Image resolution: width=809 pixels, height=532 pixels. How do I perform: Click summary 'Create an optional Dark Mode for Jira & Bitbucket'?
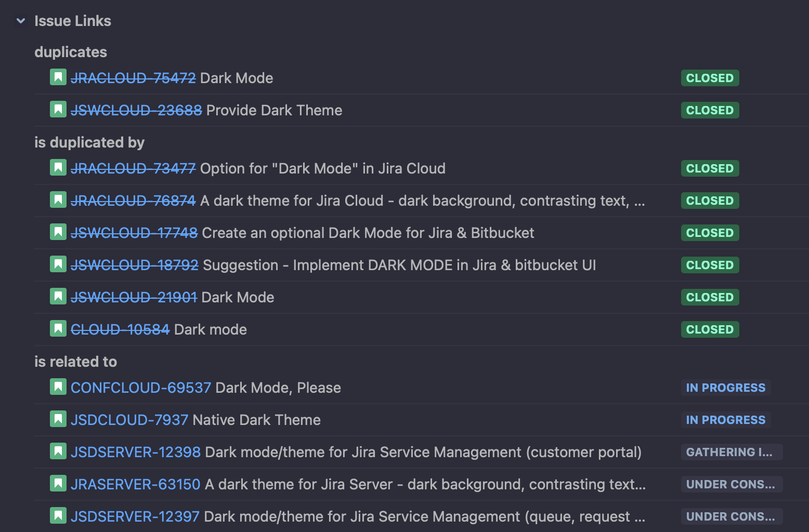pyautogui.click(x=368, y=233)
